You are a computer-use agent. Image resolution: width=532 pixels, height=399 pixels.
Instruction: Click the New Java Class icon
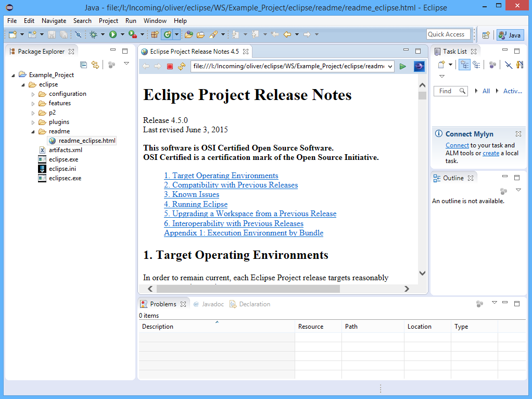click(x=167, y=34)
